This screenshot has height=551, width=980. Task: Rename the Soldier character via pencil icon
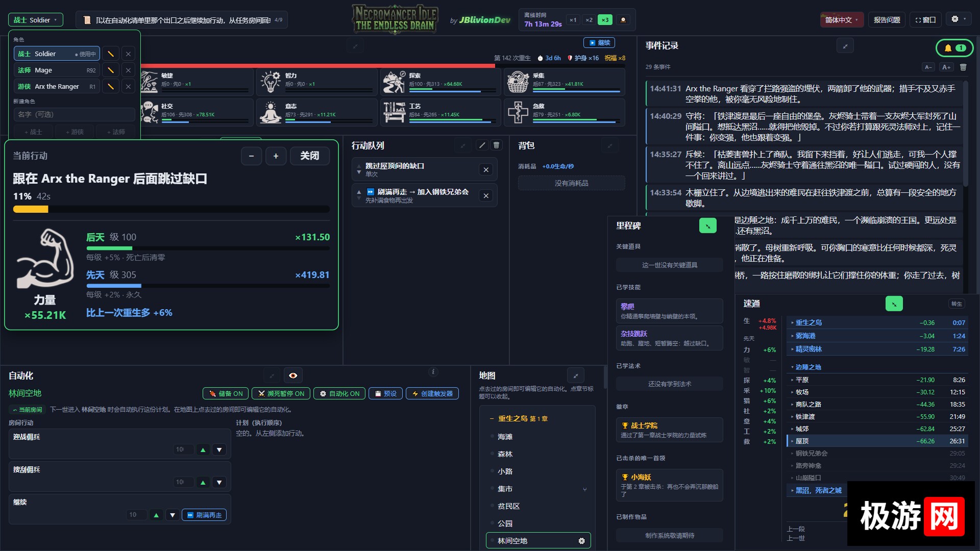[110, 54]
